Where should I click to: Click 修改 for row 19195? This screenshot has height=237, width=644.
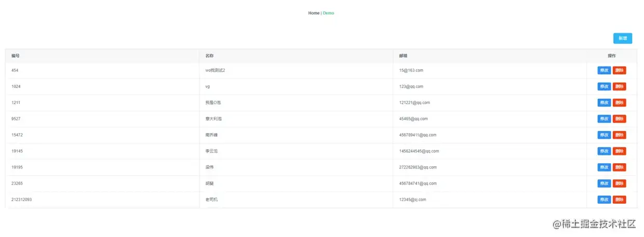(x=604, y=167)
